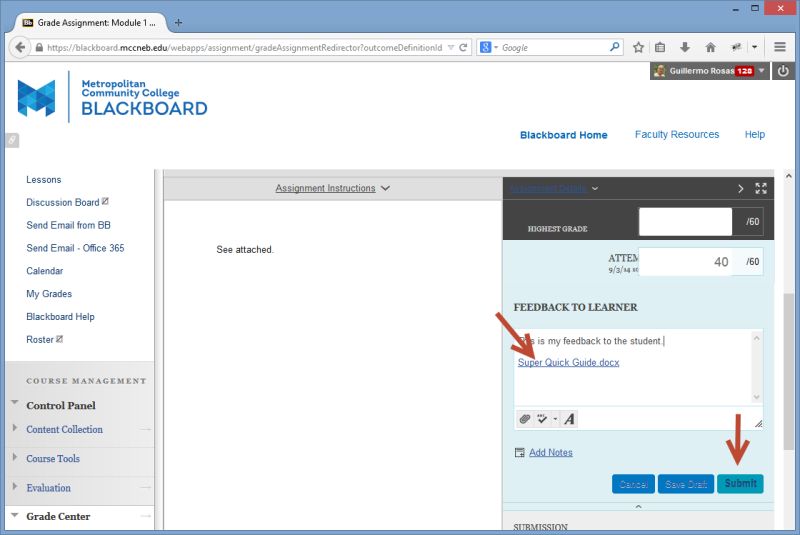
Task: Click the browser address bar URL
Action: (245, 47)
